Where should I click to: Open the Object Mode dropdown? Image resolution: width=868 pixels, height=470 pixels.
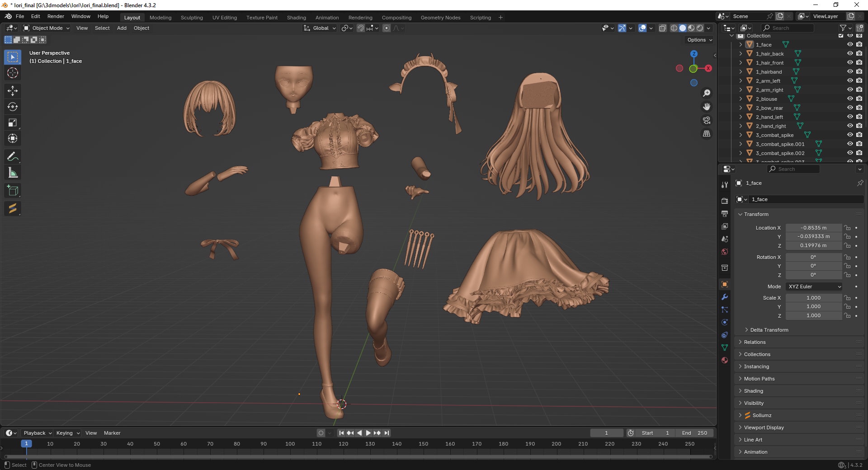pos(47,28)
